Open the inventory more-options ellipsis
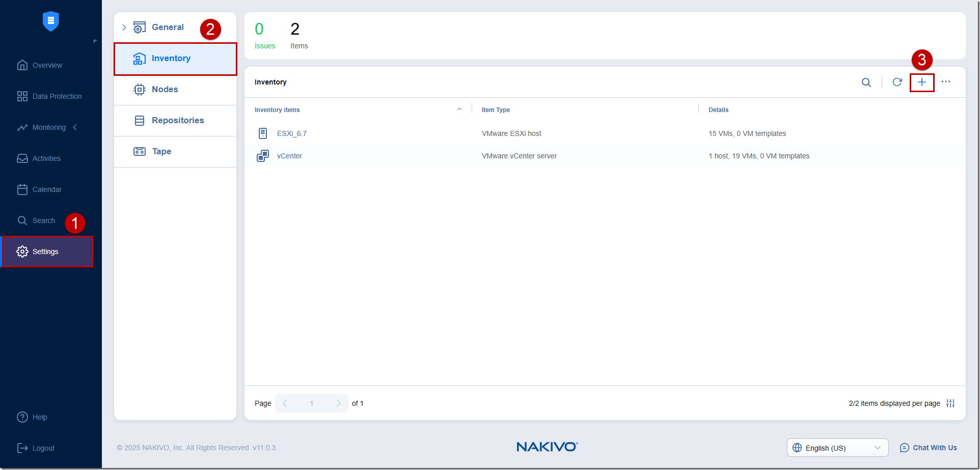Image resolution: width=980 pixels, height=470 pixels. point(946,81)
